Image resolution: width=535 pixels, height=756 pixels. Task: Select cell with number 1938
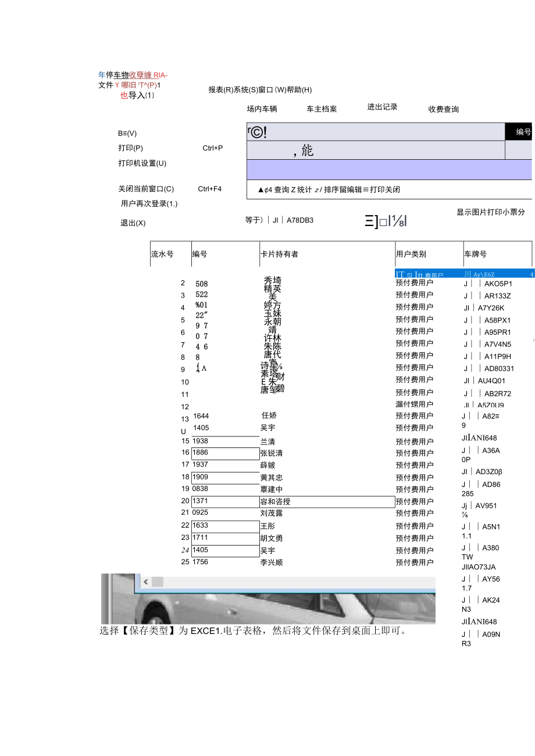tap(200, 441)
